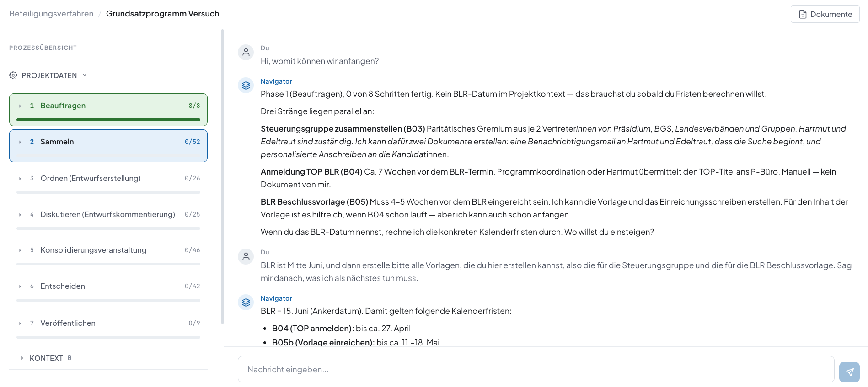Select phase 1 Beauftragen
Screen dimensions: 868x387
click(108, 110)
